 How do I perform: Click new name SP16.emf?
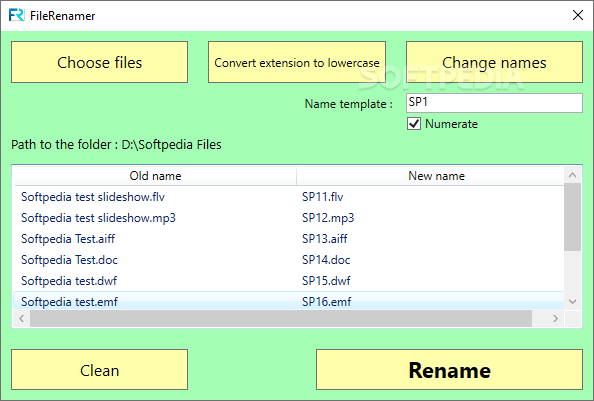point(326,302)
